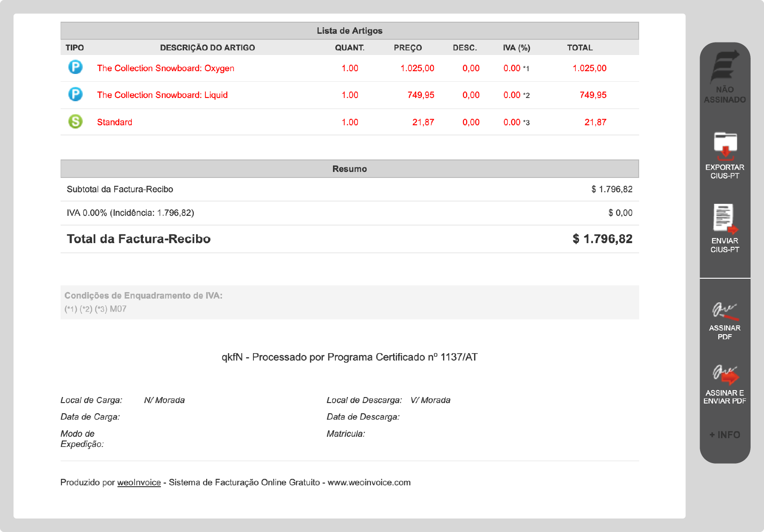Click the Condições de Enquadramento de IVA box
764x532 pixels.
[x=350, y=302]
